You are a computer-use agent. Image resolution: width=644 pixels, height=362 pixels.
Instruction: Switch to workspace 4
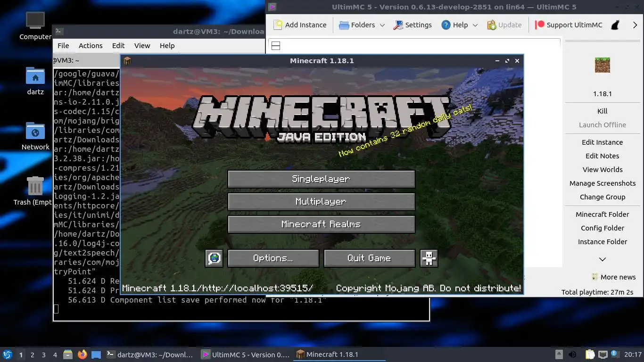coord(55,354)
